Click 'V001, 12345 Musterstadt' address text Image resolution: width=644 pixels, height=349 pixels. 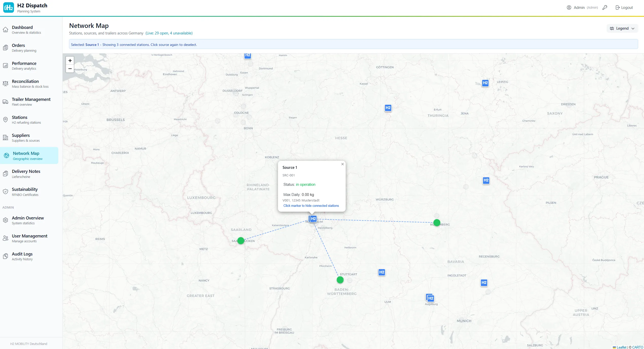point(301,200)
